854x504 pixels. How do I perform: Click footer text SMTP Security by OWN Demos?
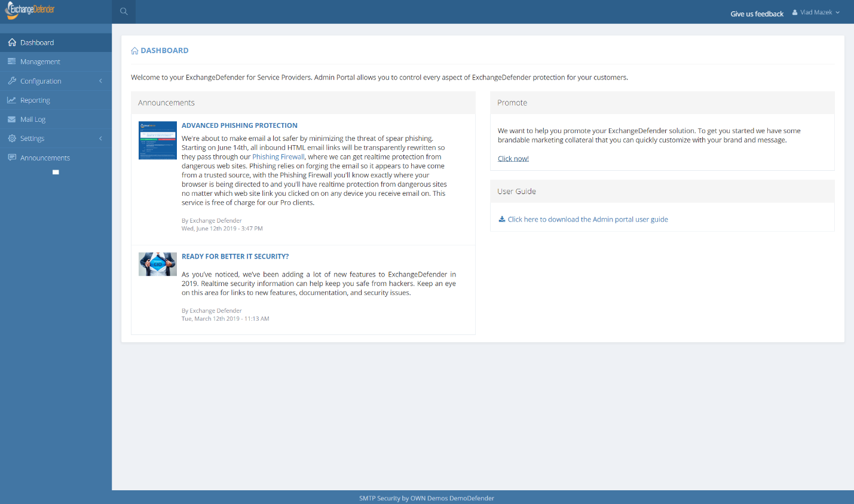[x=427, y=498]
